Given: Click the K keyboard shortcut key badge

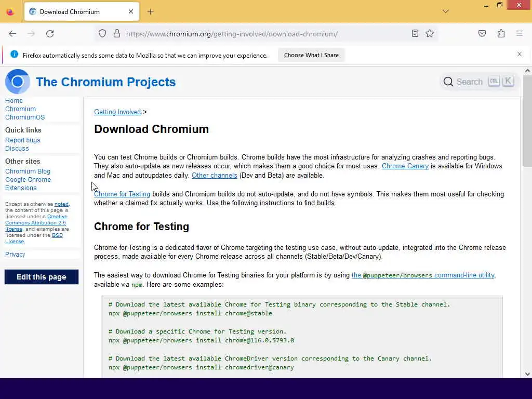Looking at the screenshot, I should (x=508, y=81).
